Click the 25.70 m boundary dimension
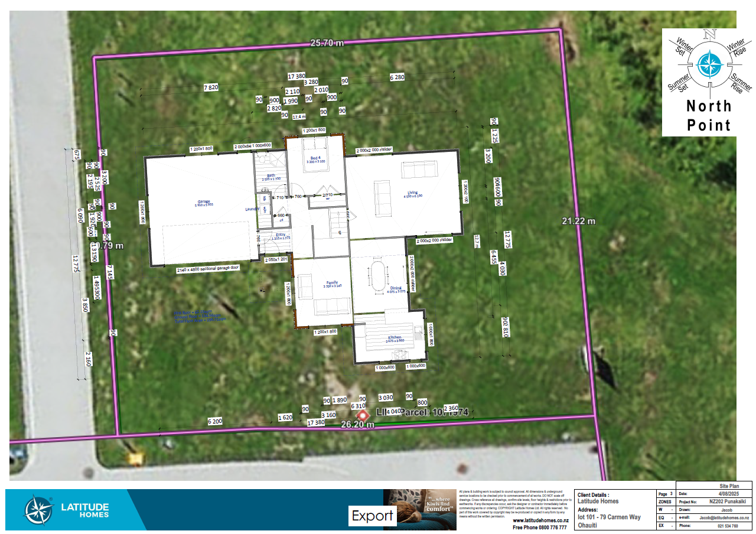 [327, 43]
